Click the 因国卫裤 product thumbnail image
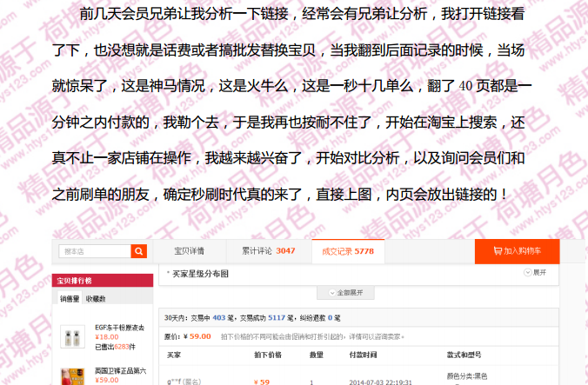 [x=75, y=375]
